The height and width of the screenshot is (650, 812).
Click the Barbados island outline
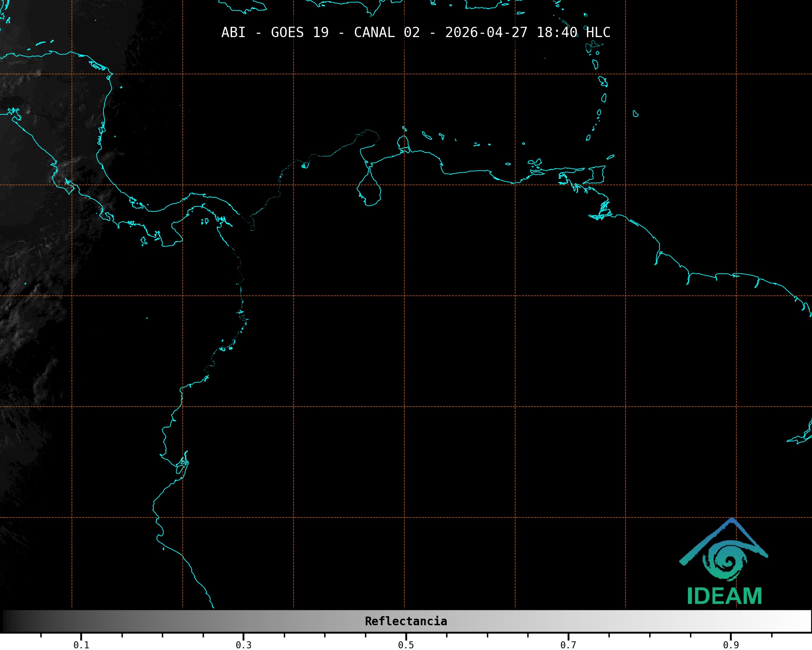coord(636,114)
